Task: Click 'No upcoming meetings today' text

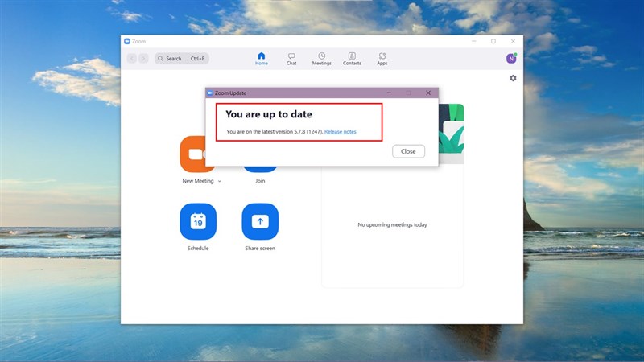Action: (392, 224)
